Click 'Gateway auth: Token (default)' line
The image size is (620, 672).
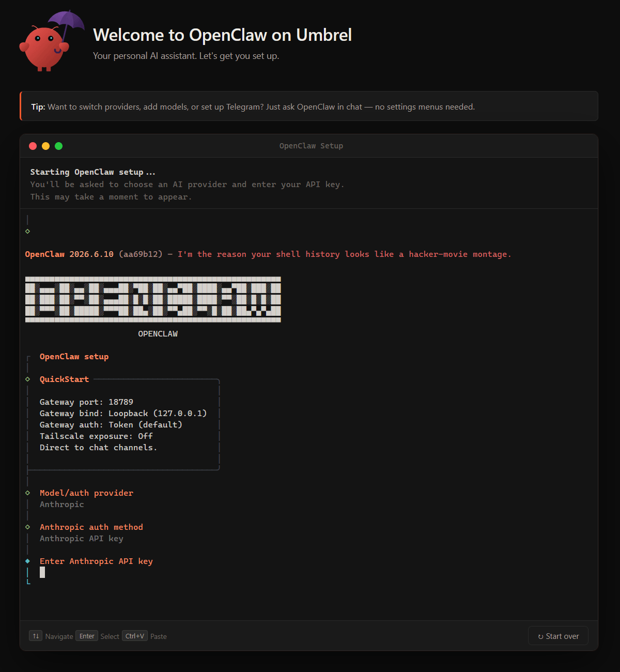(111, 425)
